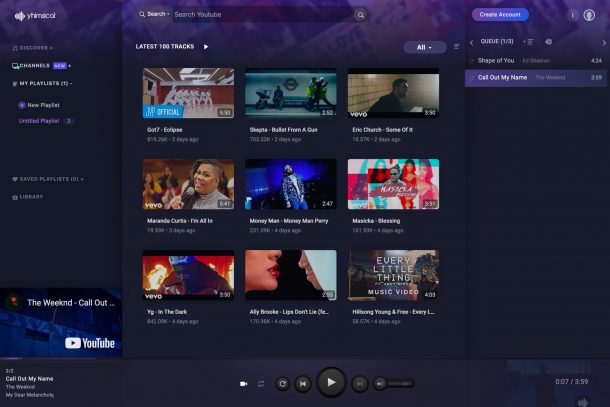Adjust the volume slider
The width and height of the screenshot is (610, 407).
click(x=400, y=384)
